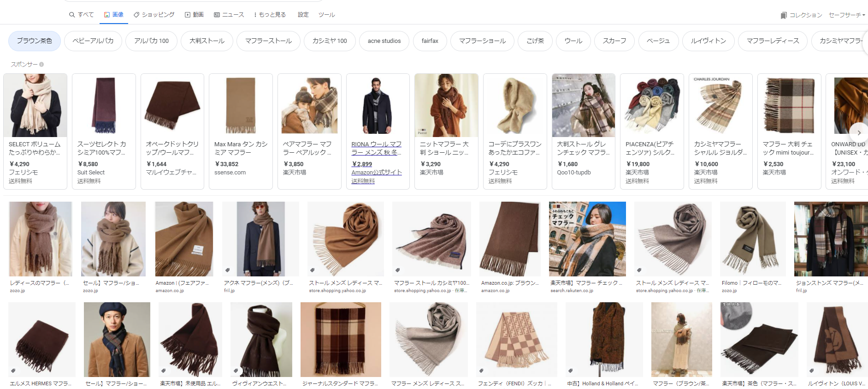868x389 pixels.
Task: View the ジャーナルスタンダード plaid scarf image
Action: (341, 340)
